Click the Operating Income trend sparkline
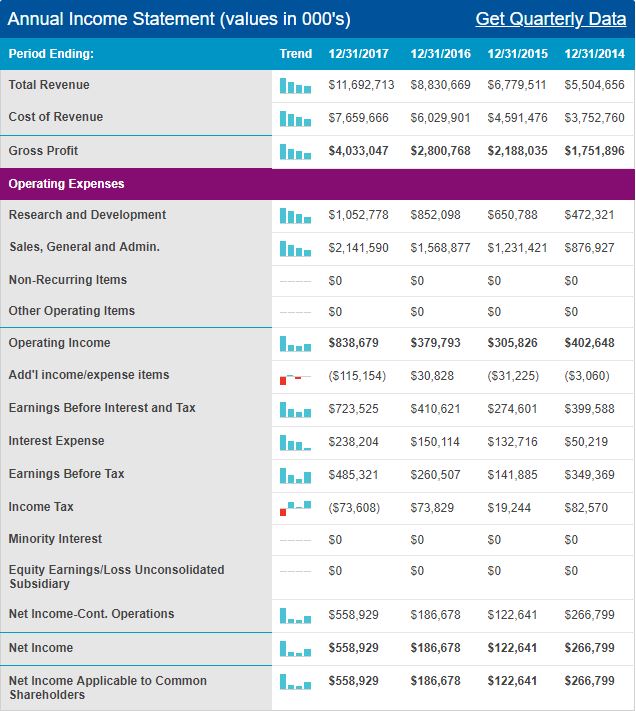The width and height of the screenshot is (636, 711). point(295,344)
